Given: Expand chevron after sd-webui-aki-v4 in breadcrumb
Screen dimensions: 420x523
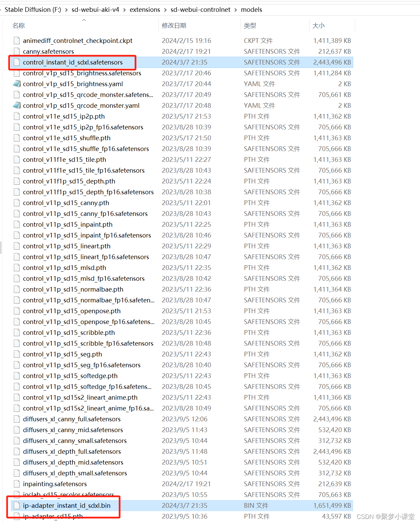Looking at the screenshot, I should 124,10.
